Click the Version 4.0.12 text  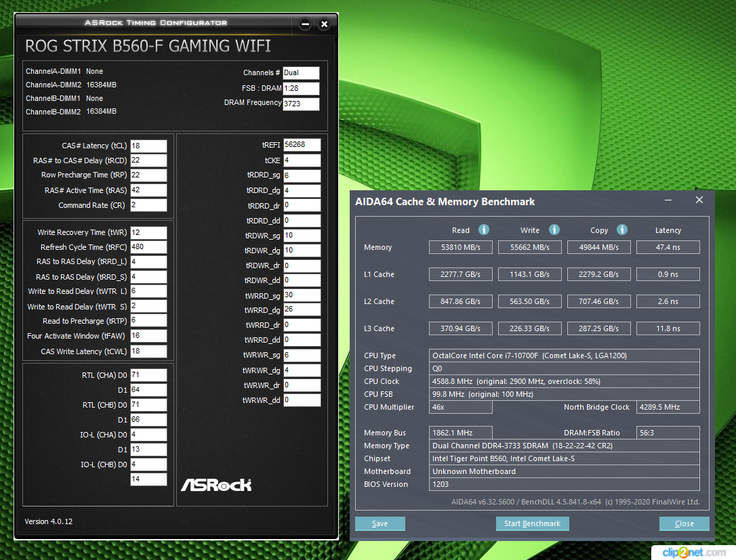click(48, 521)
